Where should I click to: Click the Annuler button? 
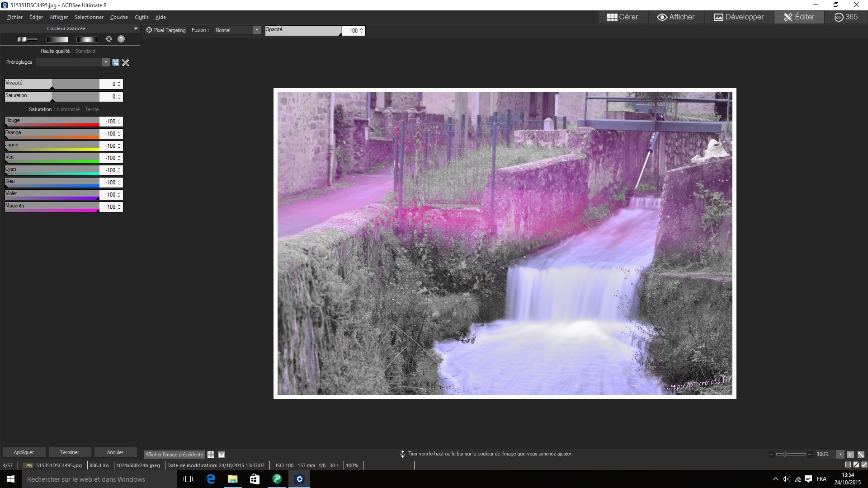[x=115, y=452]
